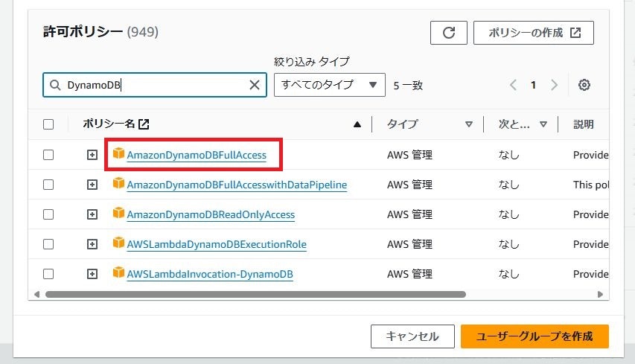Click the horizontal scrollbar thumb
Image resolution: width=635 pixels, height=364 pixels.
(255, 294)
